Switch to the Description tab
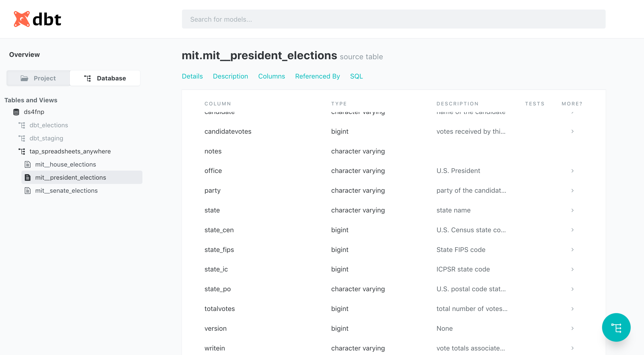The width and height of the screenshot is (644, 355). coord(231,76)
